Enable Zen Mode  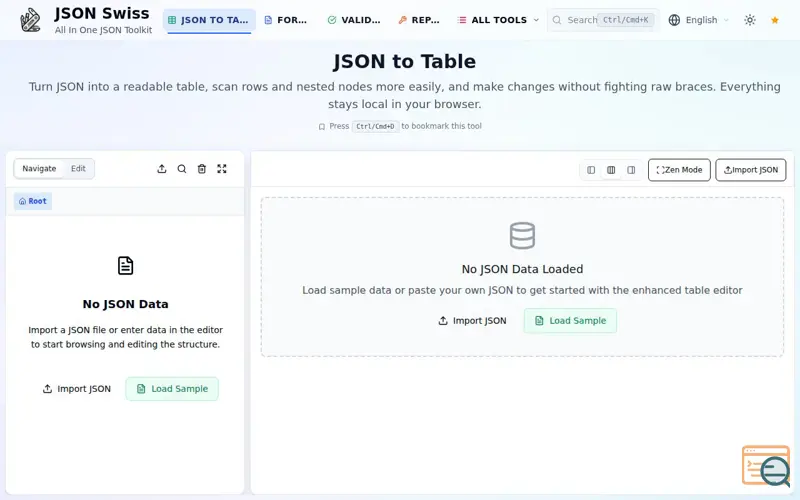coord(679,170)
